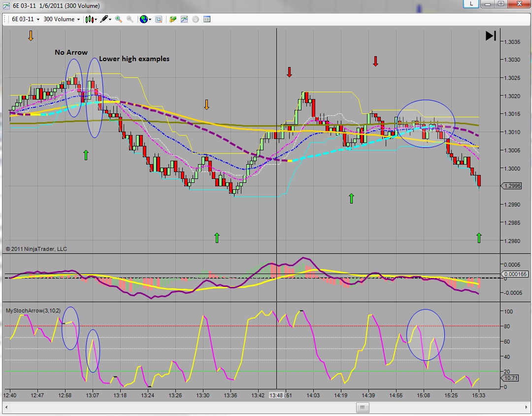Click the 10.71 stochastic value marker

pyautogui.click(x=510, y=378)
